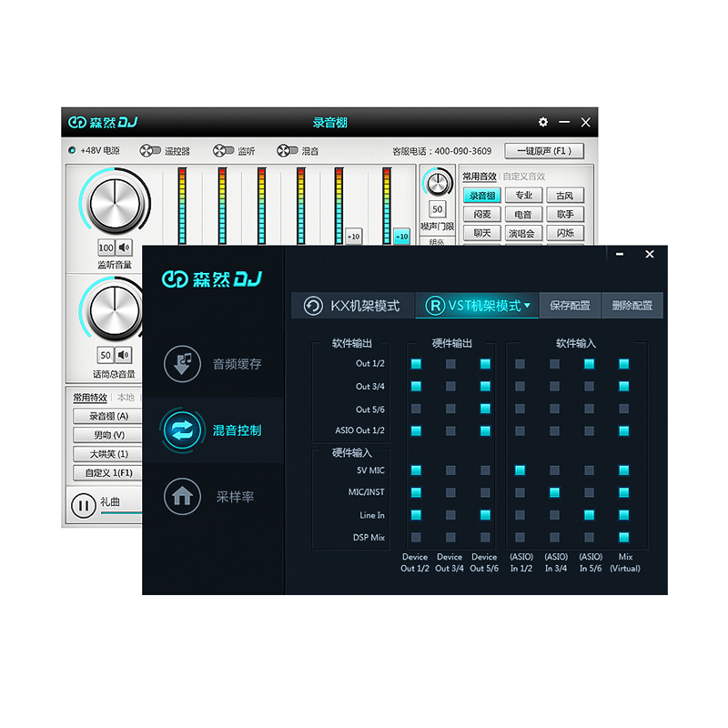728x728 pixels.
Task: Click the KX机架模式 refresh icon
Action: point(313,306)
